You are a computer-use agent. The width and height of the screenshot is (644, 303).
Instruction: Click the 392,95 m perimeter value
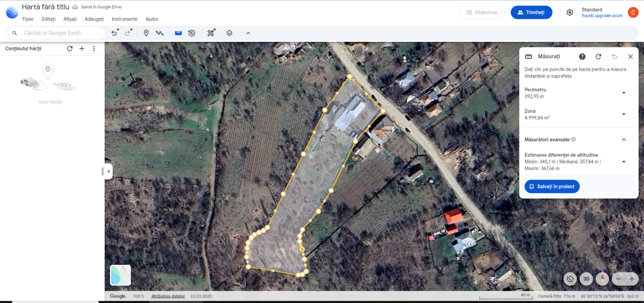click(534, 97)
